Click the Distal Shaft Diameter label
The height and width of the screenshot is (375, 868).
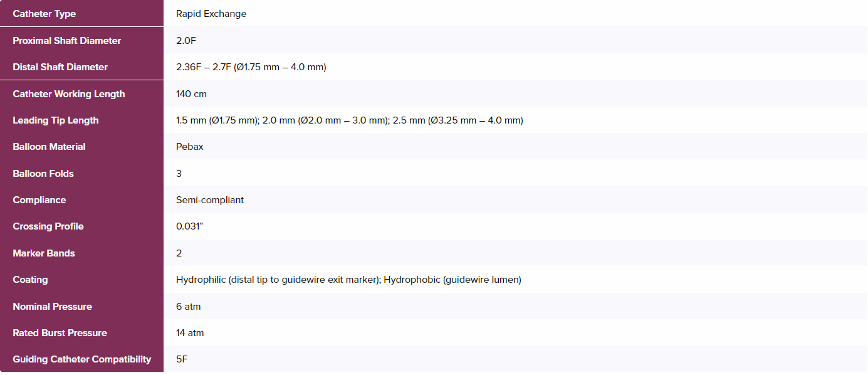60,67
